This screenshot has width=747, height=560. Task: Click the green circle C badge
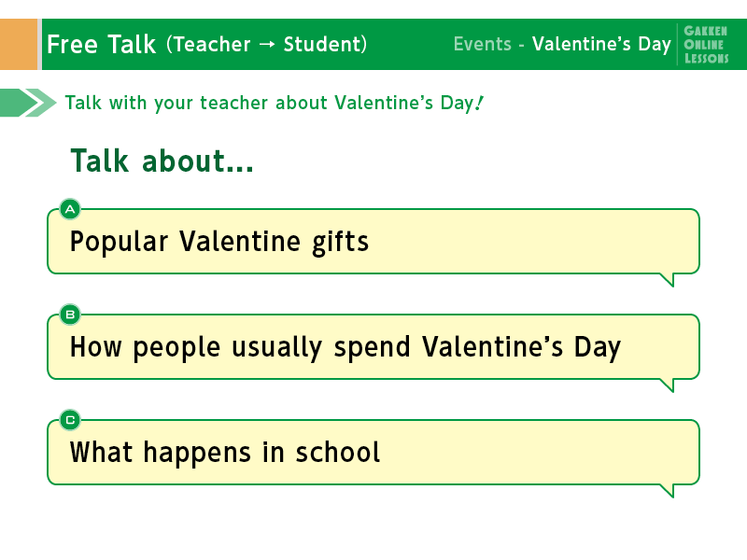coord(70,421)
